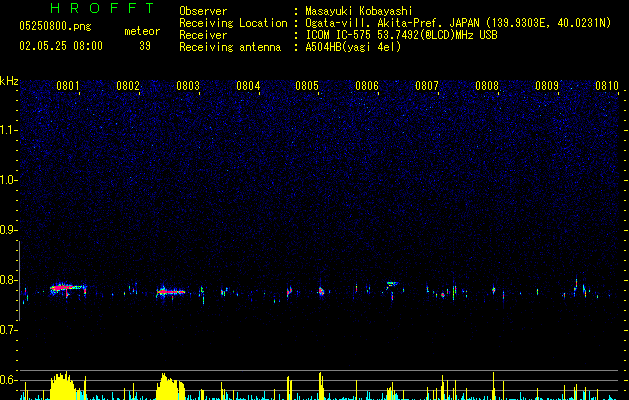Click the 0804 time marker

[x=248, y=86]
